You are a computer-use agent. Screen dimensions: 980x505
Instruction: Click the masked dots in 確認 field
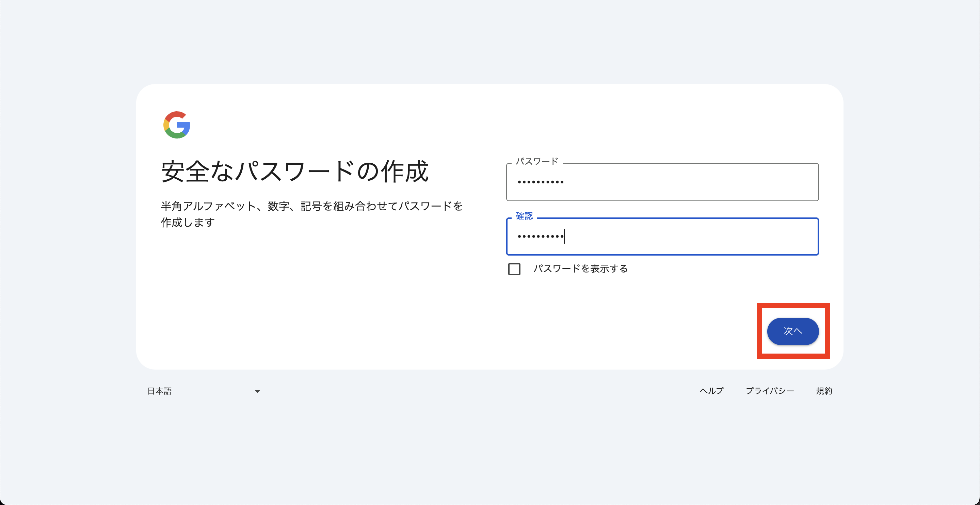540,237
